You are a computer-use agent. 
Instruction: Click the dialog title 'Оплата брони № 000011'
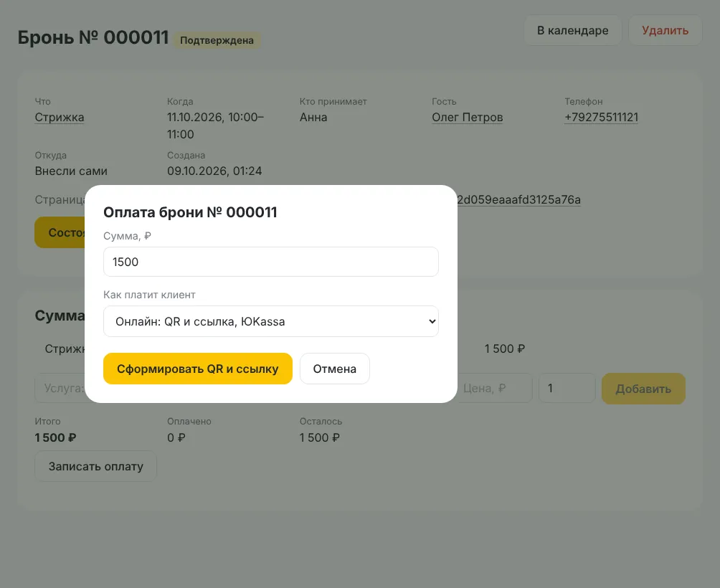click(190, 212)
